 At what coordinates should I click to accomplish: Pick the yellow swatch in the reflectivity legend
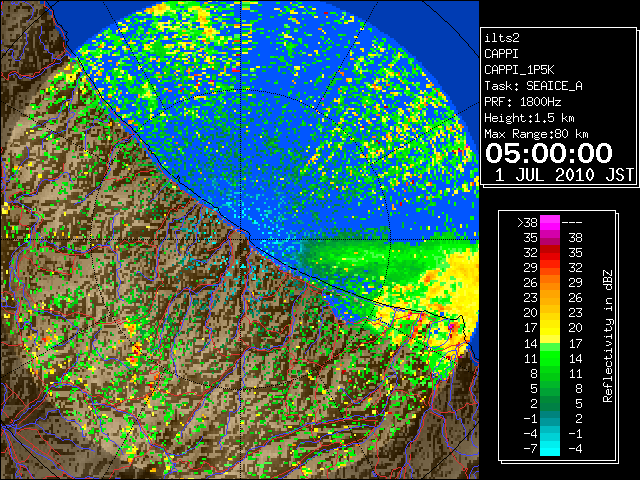[x=550, y=328]
